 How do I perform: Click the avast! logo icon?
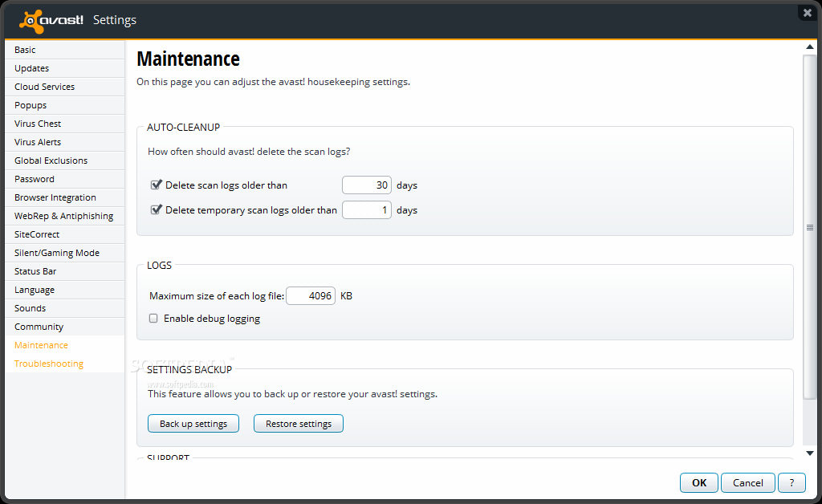point(31,20)
